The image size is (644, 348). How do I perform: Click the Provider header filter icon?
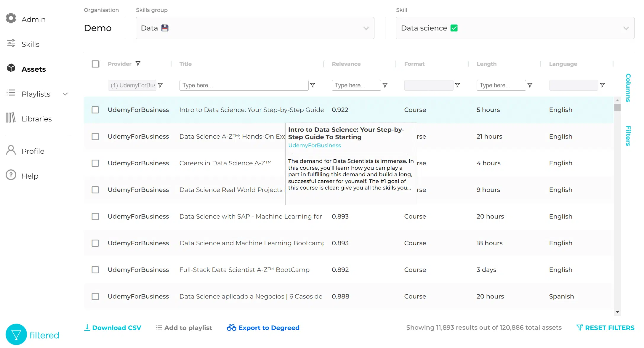[x=138, y=63]
